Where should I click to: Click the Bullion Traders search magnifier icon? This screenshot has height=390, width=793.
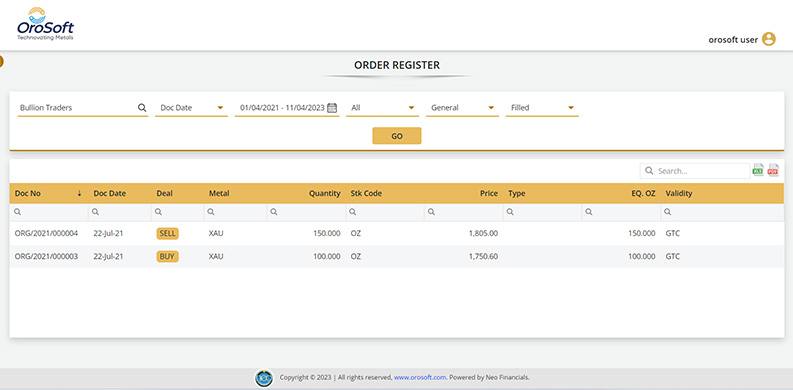[x=142, y=108]
